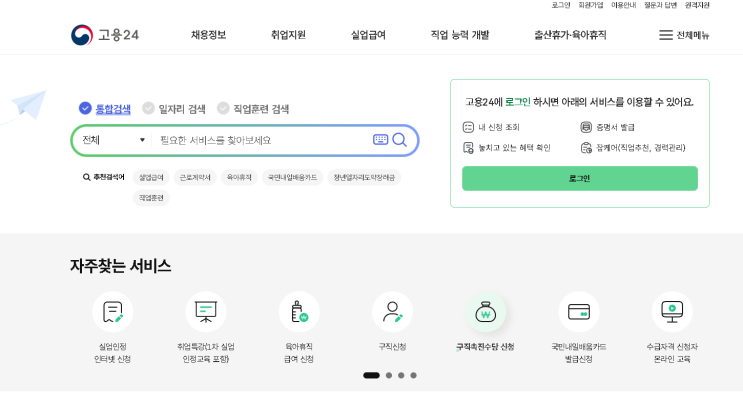The width and height of the screenshot is (743, 400).
Task: Click the 이용안내 link
Action: click(624, 5)
